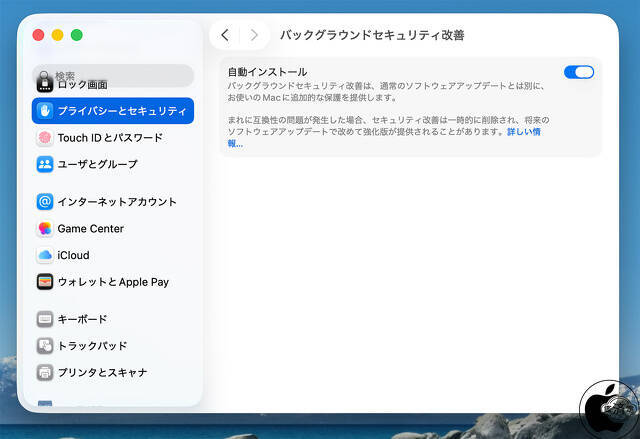640x439 pixels.
Task: Click the Privacy & Security hand icon
Action: (x=45, y=111)
